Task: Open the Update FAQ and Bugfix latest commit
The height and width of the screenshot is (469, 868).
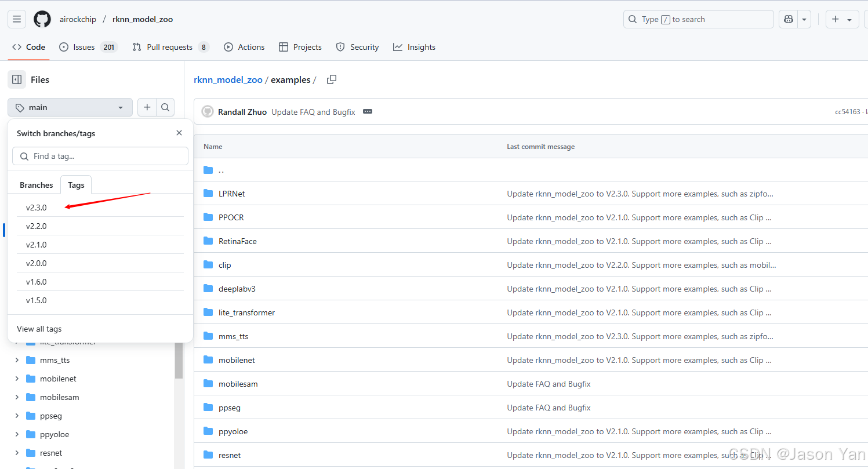Action: click(313, 112)
